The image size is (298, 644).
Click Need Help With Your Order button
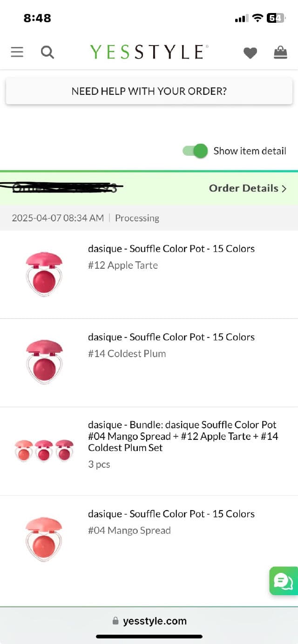point(149,91)
